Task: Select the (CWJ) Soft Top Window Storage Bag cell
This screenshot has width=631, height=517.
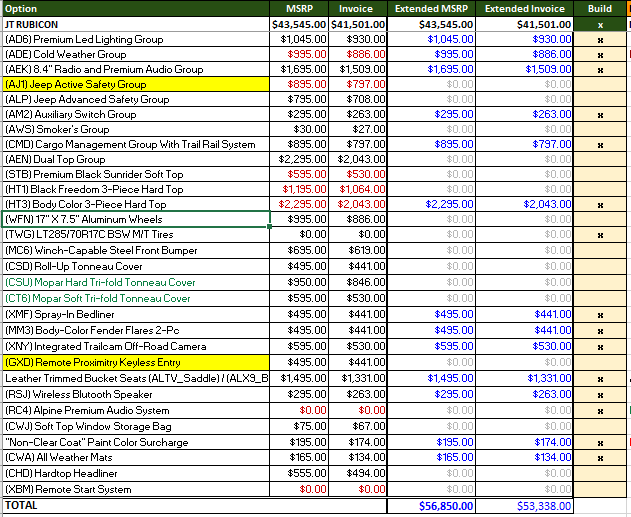Action: coord(136,426)
